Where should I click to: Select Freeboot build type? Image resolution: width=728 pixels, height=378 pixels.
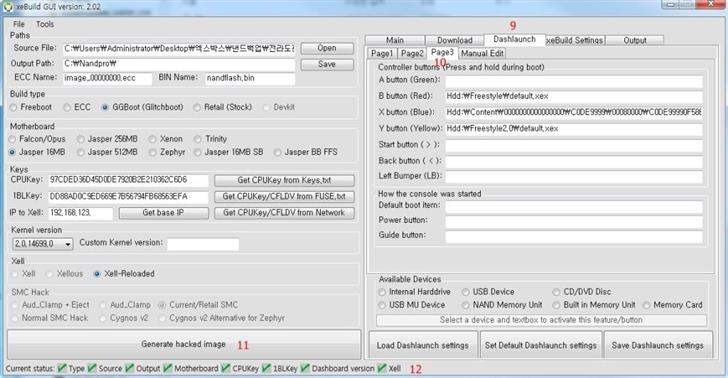point(31,107)
